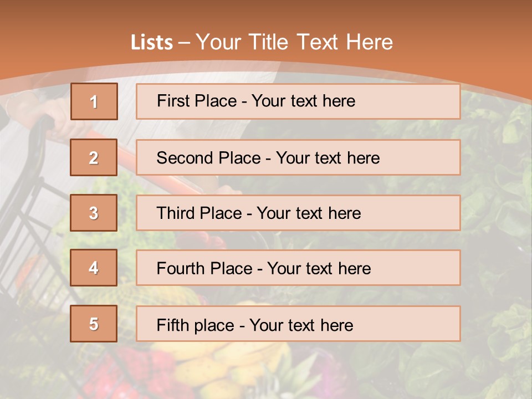The image size is (532, 399).
Task: Select the "Second Place" text box
Action: coord(298,157)
